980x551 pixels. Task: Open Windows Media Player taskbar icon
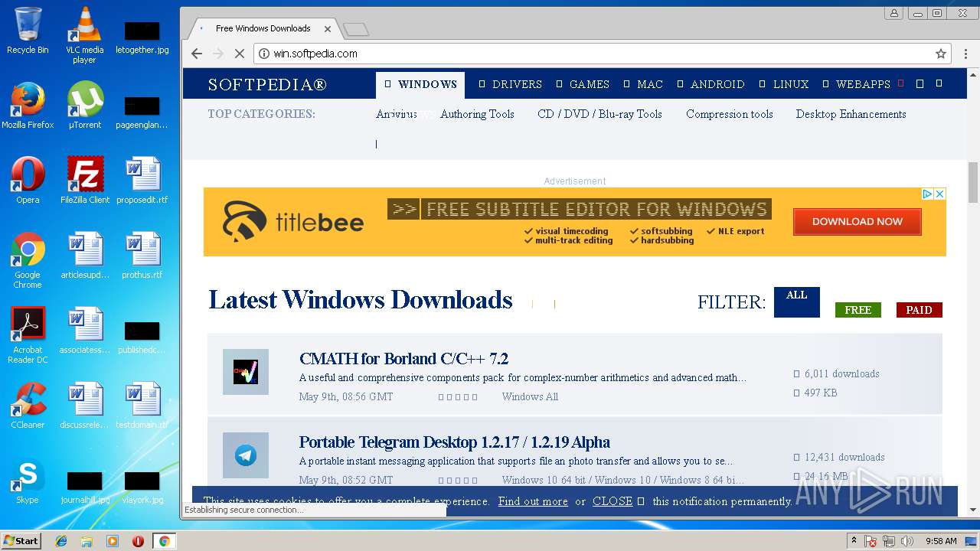point(113,541)
